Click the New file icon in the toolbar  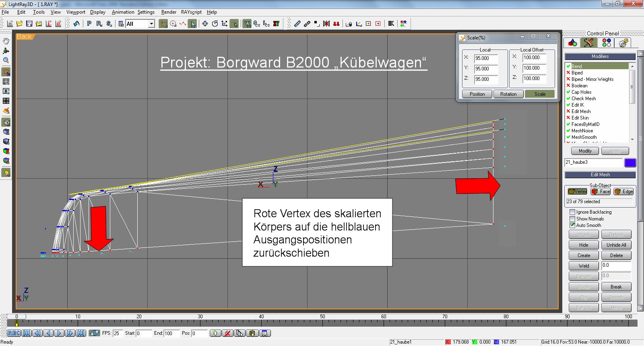pos(10,24)
